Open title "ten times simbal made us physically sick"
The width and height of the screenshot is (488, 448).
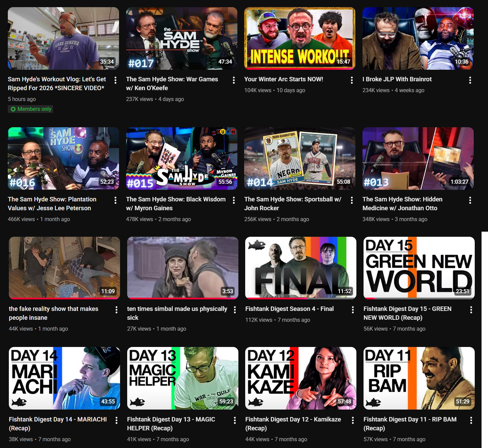click(x=177, y=313)
